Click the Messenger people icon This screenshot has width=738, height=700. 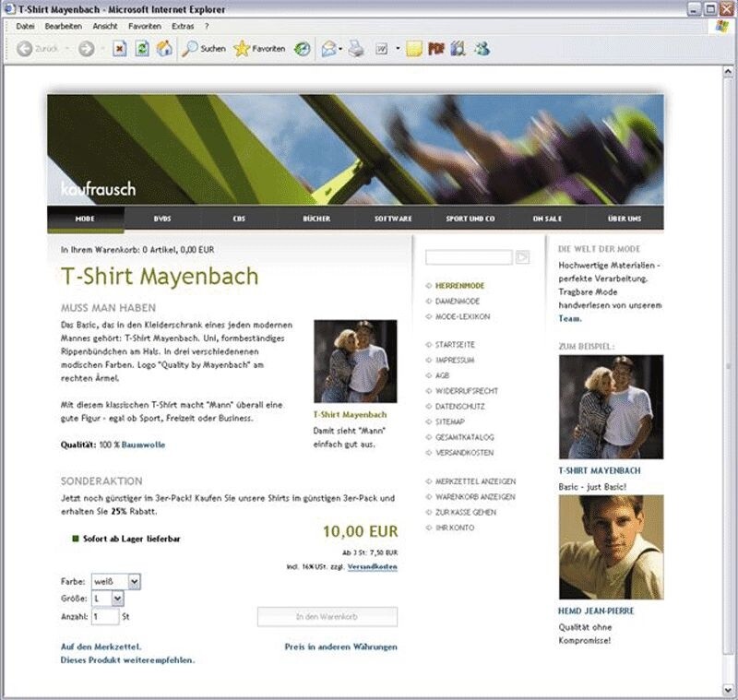tap(482, 49)
